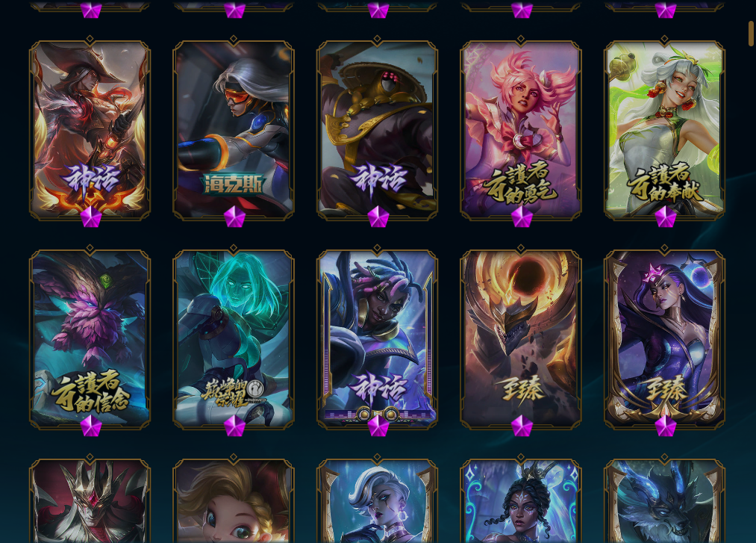This screenshot has width=756, height=543.
Task: Select the blue wolf skin card in bottom row
Action: (x=664, y=500)
